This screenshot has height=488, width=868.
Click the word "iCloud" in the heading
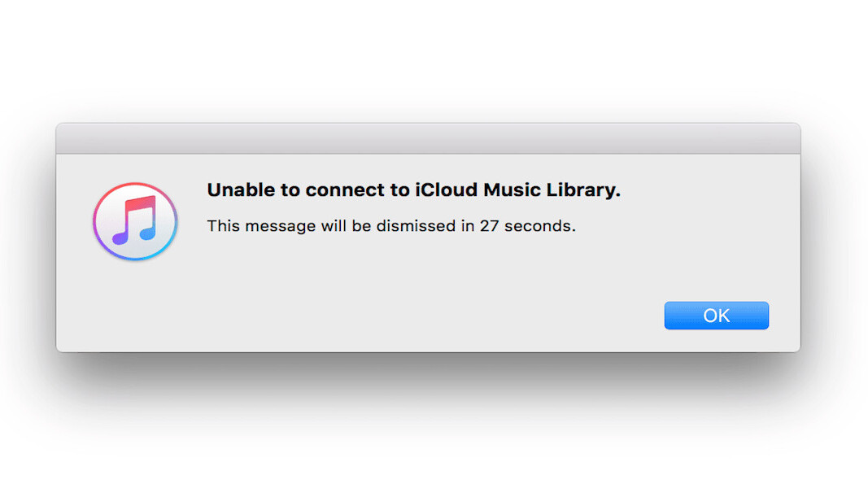tap(447, 190)
